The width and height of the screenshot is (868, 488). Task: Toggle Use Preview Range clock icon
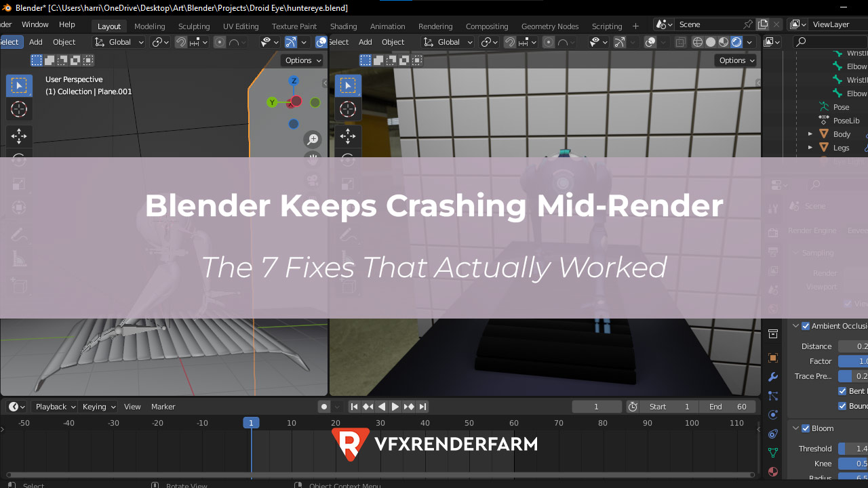(x=633, y=407)
